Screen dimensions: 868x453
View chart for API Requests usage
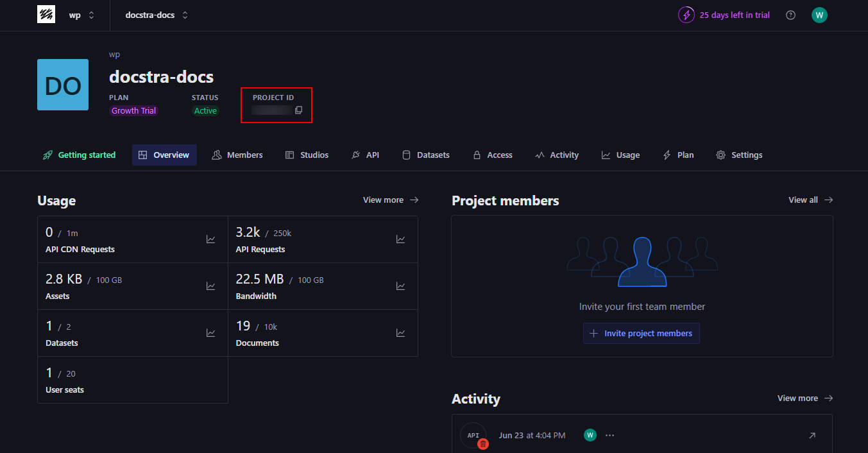click(x=400, y=239)
